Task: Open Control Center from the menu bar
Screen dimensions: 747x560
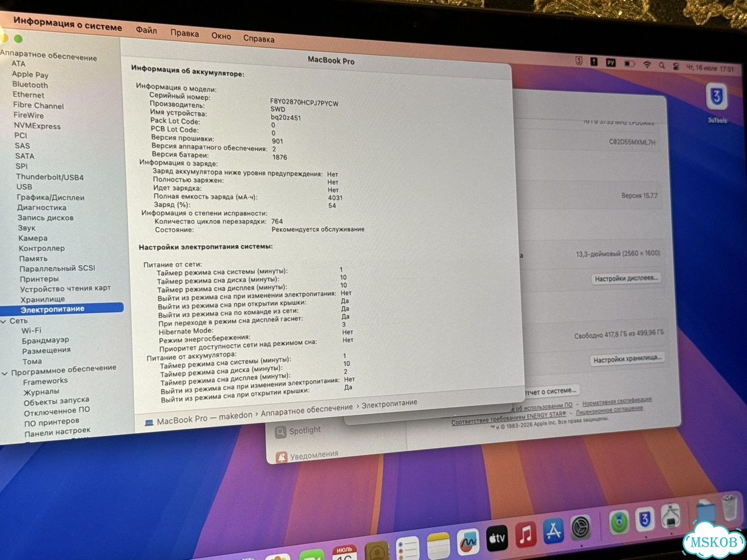Action: coord(676,66)
